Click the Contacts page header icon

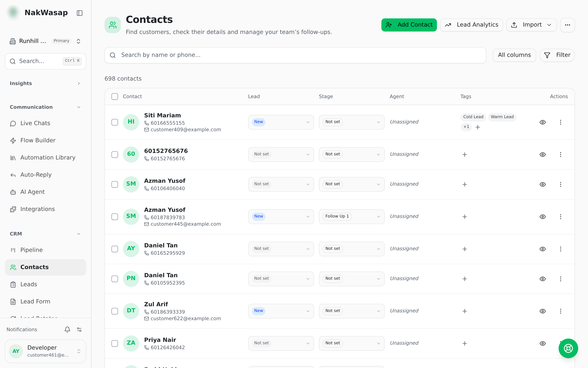[x=113, y=25]
